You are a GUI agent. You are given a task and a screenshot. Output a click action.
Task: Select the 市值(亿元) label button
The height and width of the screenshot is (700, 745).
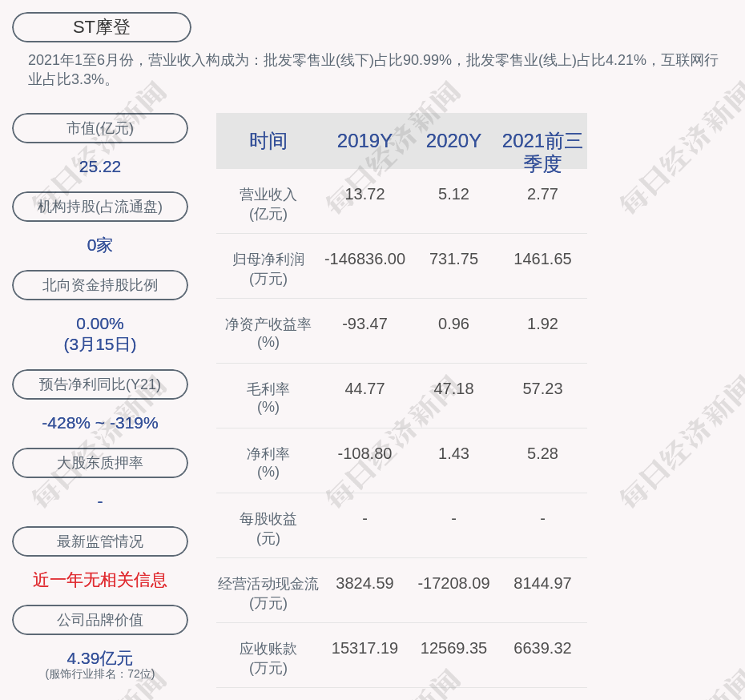pyautogui.click(x=100, y=128)
